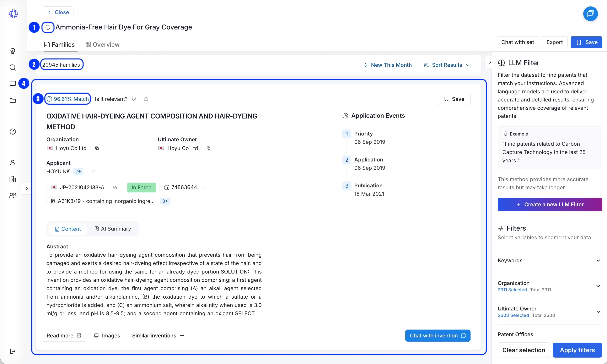Click the Export button
Image resolution: width=607 pixels, height=364 pixels.
point(554,42)
